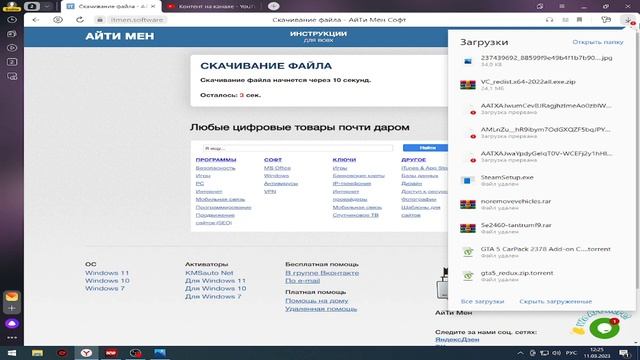Screen dimensions: 640x360
Task: Open the KMSauto Net link
Action: 209,273
